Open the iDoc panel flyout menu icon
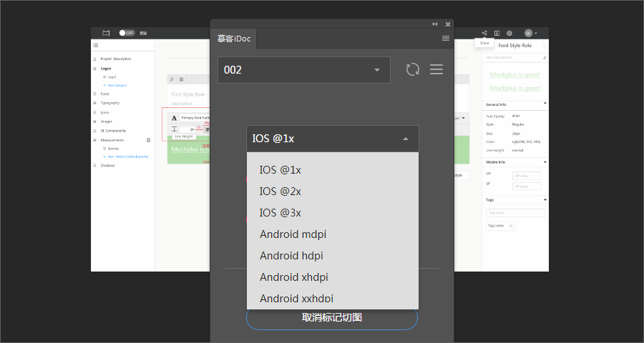The width and height of the screenshot is (644, 343). click(x=446, y=38)
